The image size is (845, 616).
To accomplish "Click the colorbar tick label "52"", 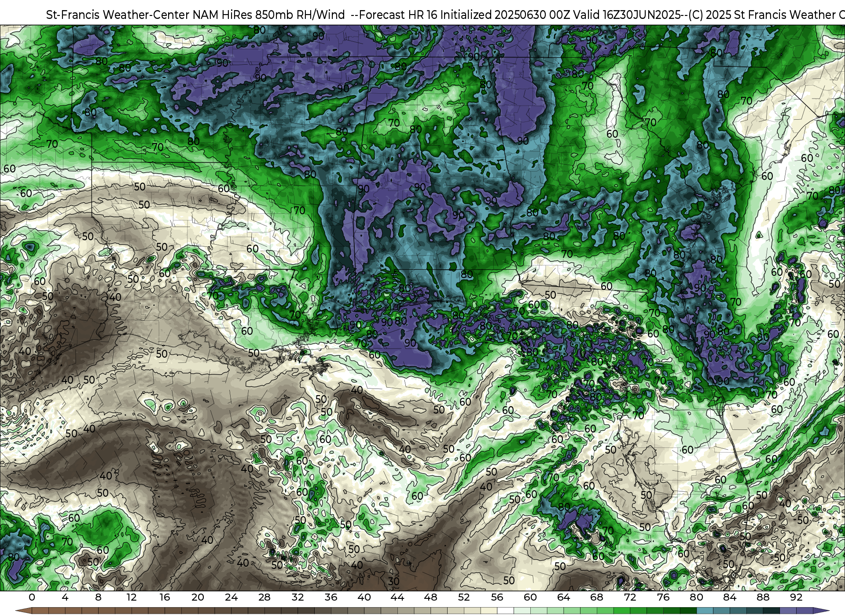I will (x=464, y=597).
